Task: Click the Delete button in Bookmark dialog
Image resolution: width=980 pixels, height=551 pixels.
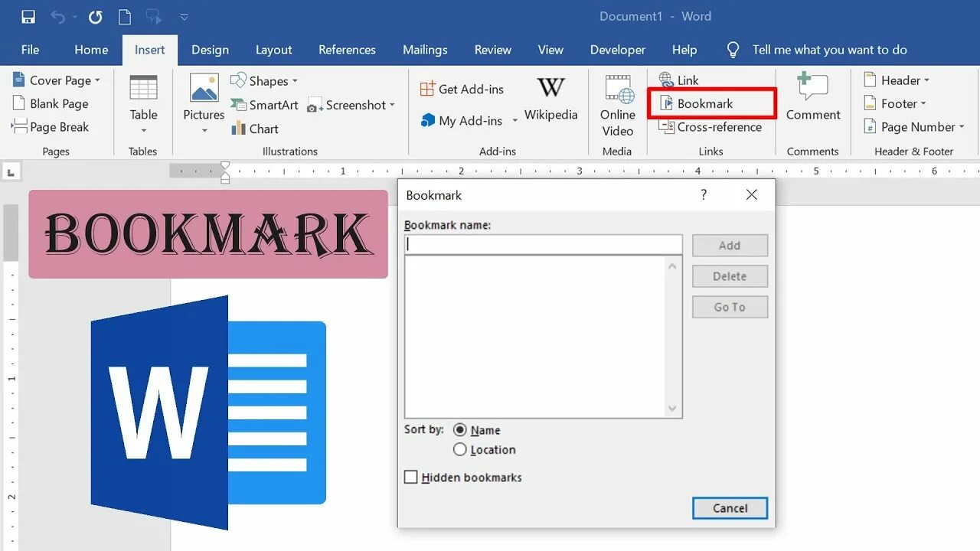Action: tap(730, 276)
